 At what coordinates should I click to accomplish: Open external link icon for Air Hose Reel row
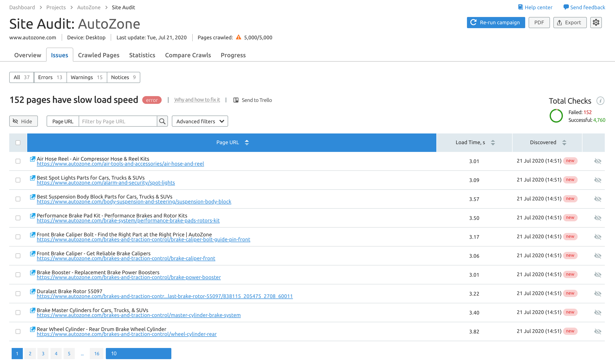tap(32, 159)
